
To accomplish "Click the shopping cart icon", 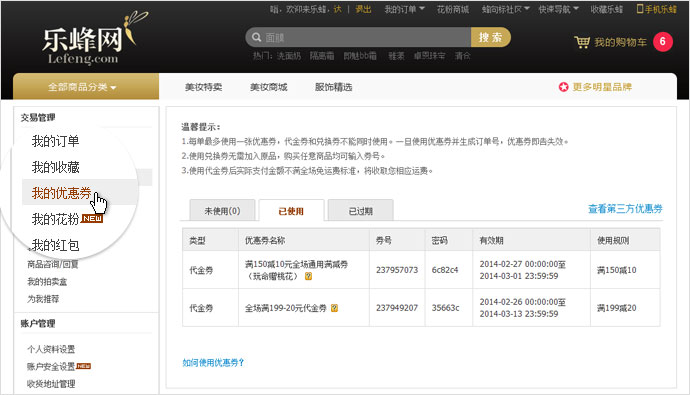I will [582, 42].
